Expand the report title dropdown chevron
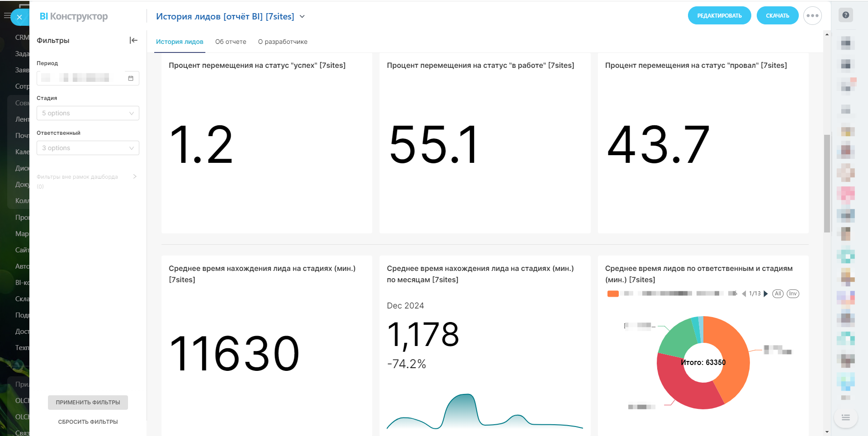The image size is (868, 436). click(302, 17)
